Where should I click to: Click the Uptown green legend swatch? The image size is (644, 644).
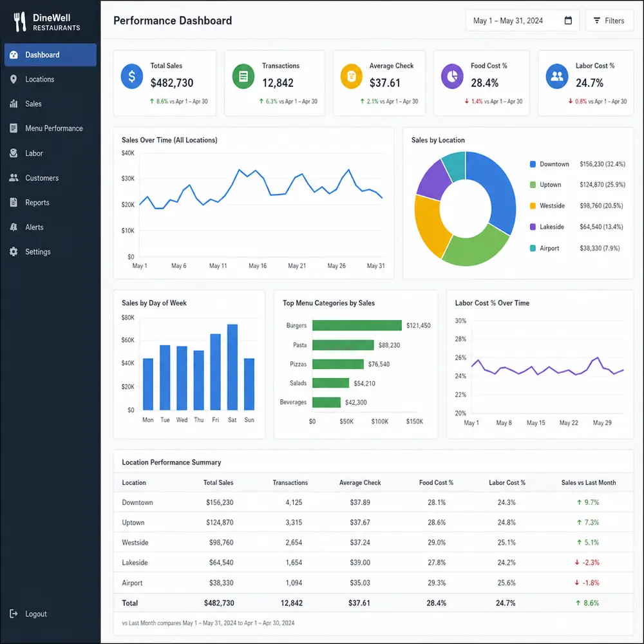[533, 185]
